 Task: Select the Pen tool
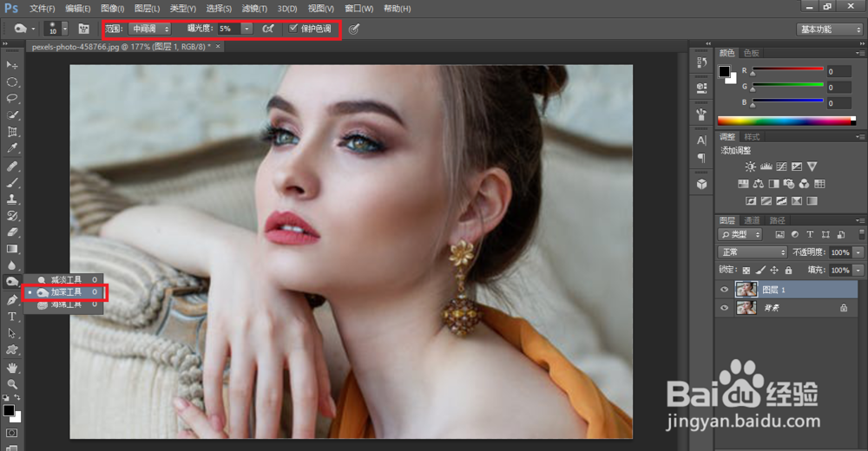pos(11,300)
